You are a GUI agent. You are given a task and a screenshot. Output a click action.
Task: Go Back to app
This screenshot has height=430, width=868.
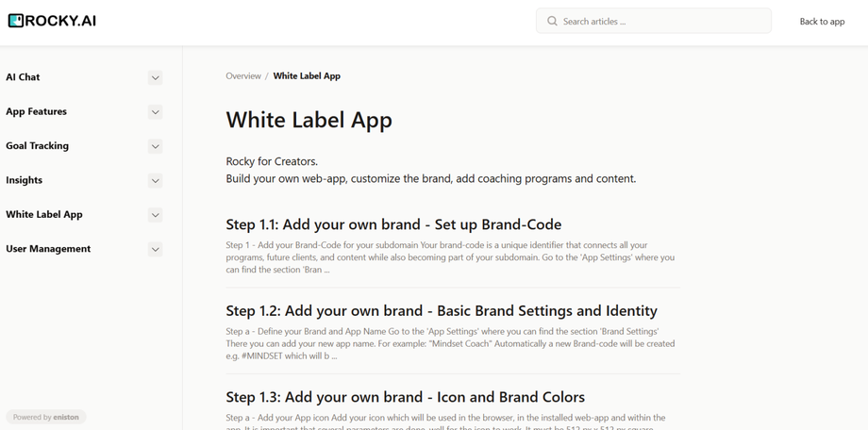click(822, 22)
